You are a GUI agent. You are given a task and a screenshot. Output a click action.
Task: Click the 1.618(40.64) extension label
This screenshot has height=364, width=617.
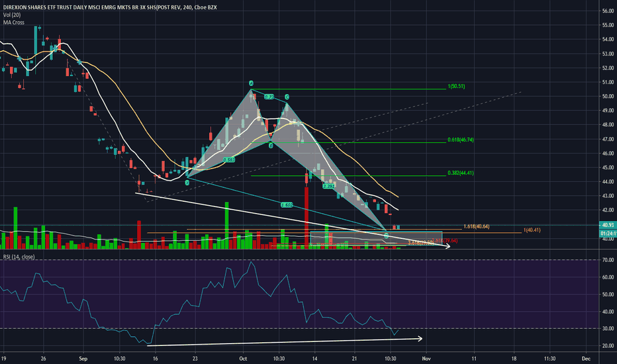coord(477,226)
